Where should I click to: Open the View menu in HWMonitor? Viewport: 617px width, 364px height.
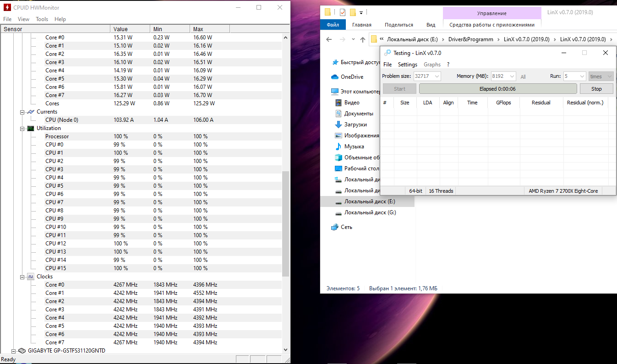click(x=23, y=19)
